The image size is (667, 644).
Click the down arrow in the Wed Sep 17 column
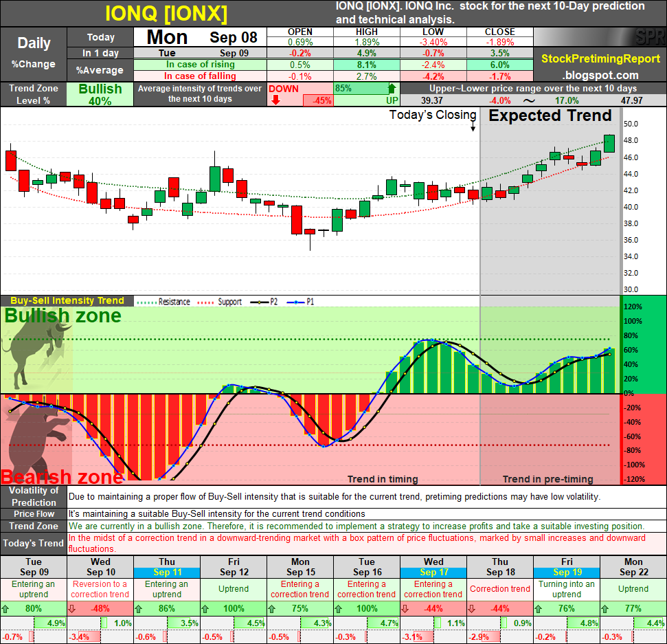click(x=405, y=609)
